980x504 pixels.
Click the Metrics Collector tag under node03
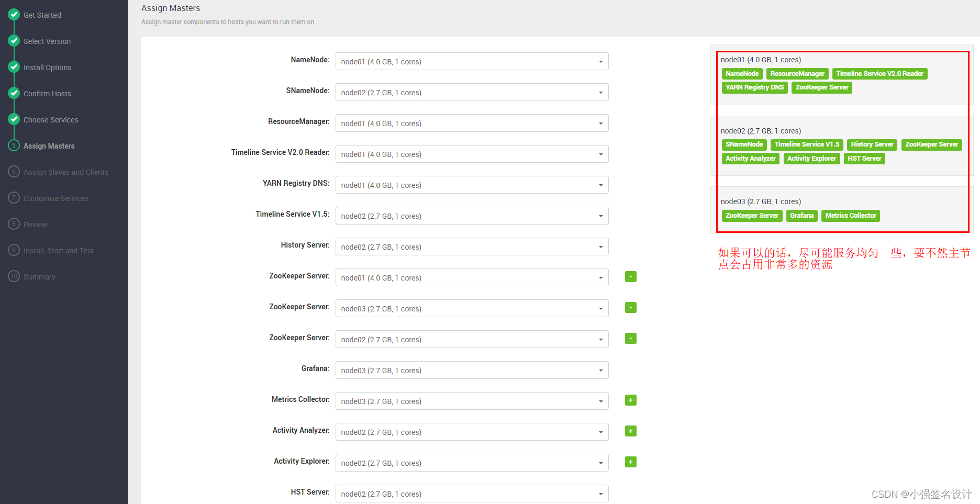click(851, 216)
